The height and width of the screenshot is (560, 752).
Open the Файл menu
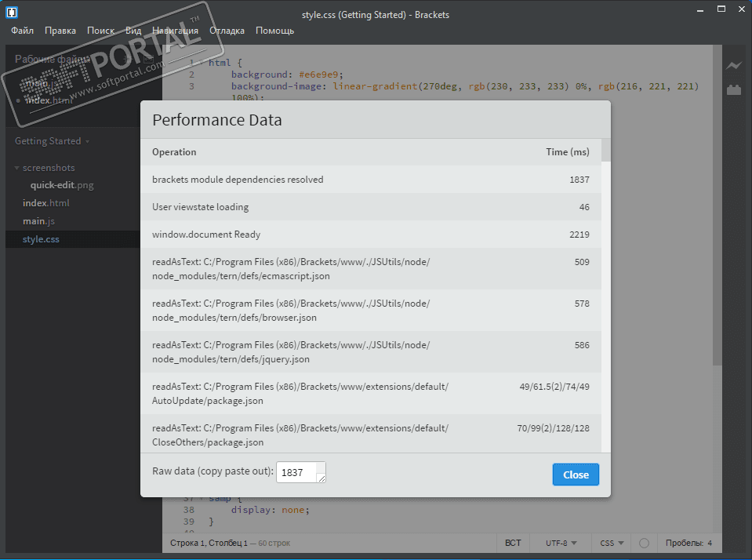click(x=23, y=31)
